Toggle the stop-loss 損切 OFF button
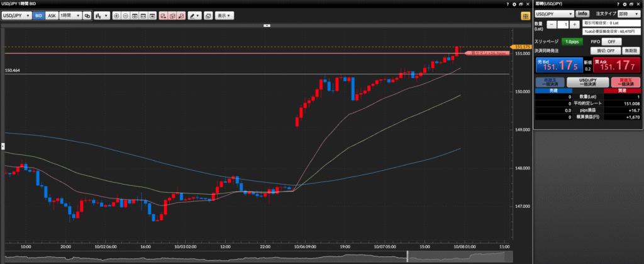644x264 pixels. tap(602, 50)
